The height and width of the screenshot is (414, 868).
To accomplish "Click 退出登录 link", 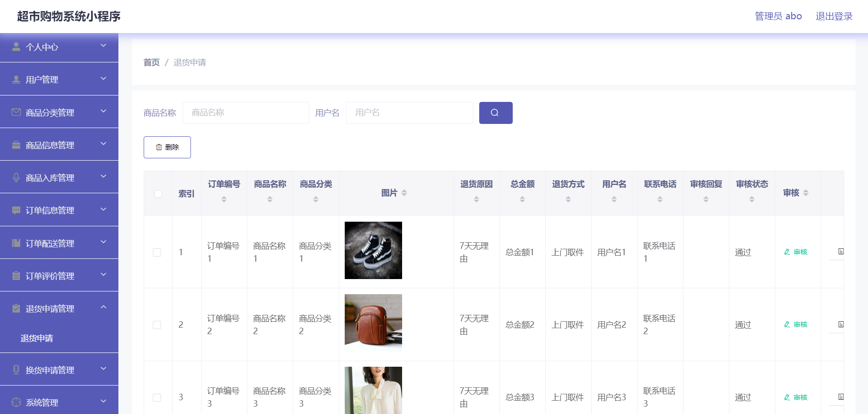I will (834, 16).
